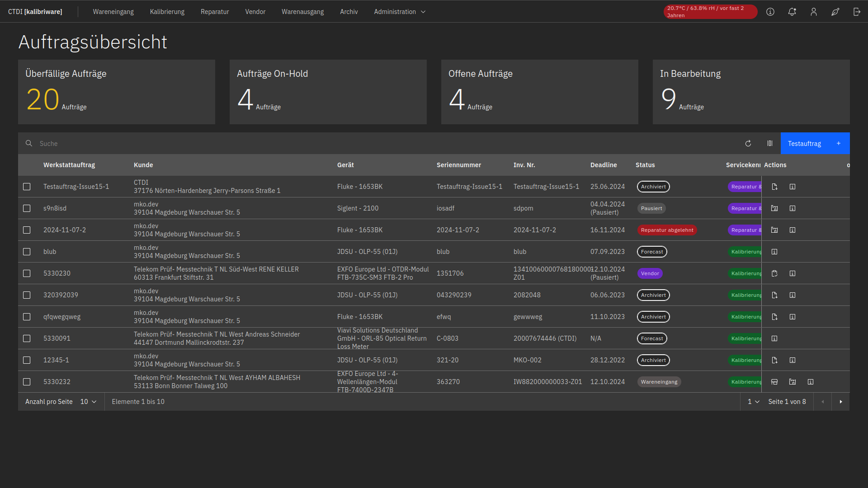Screen dimensions: 868x488
Task: Tick the checkbox for order 12345-1
Action: [27, 360]
